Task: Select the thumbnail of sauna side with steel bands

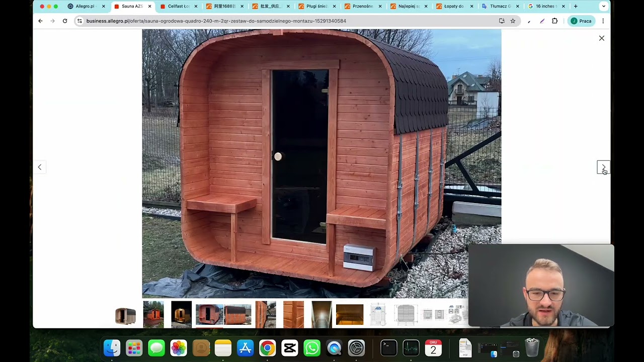Action: (x=266, y=315)
